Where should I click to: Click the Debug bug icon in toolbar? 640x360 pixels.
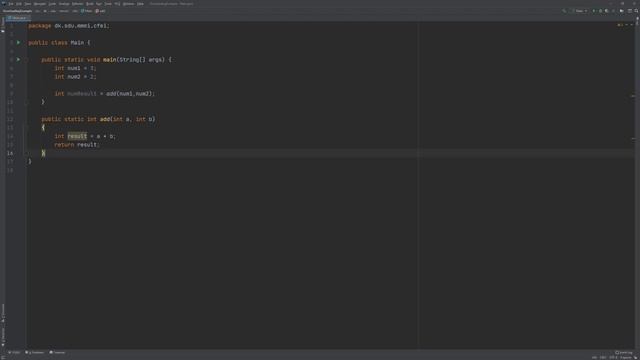click(x=600, y=11)
